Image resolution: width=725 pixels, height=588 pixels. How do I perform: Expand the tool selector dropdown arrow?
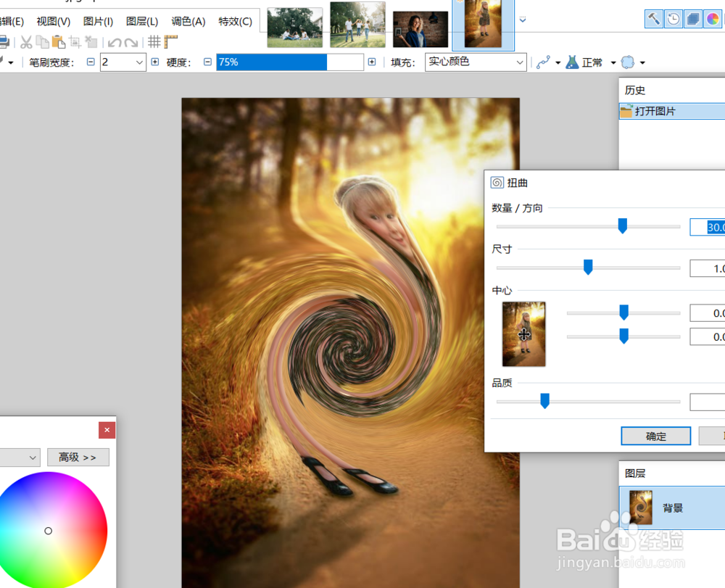pos(11,62)
